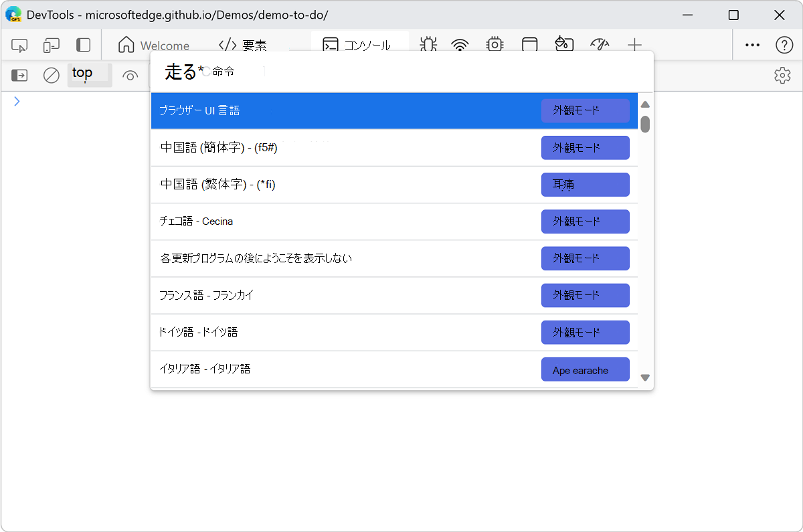The height and width of the screenshot is (532, 803).
Task: Select the performance gauge icon
Action: [x=600, y=45]
